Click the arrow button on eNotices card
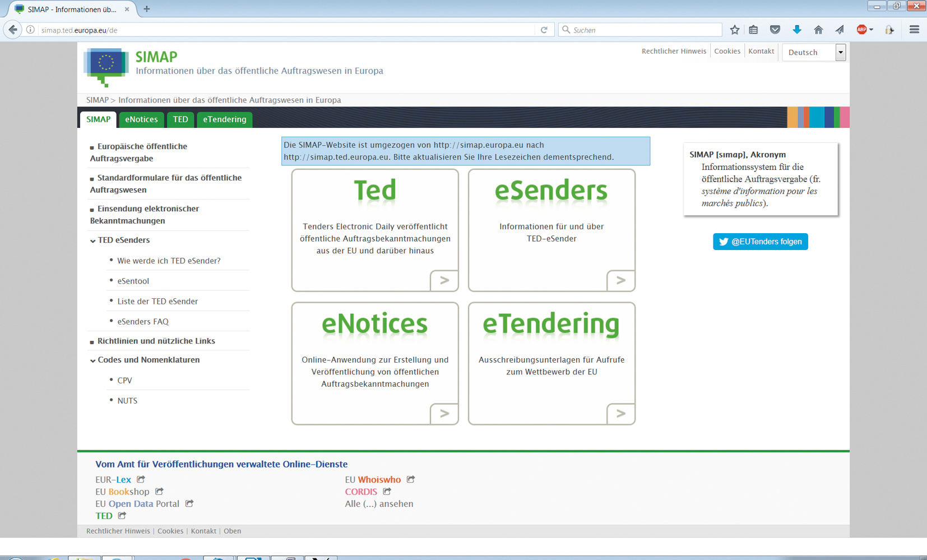 point(444,414)
